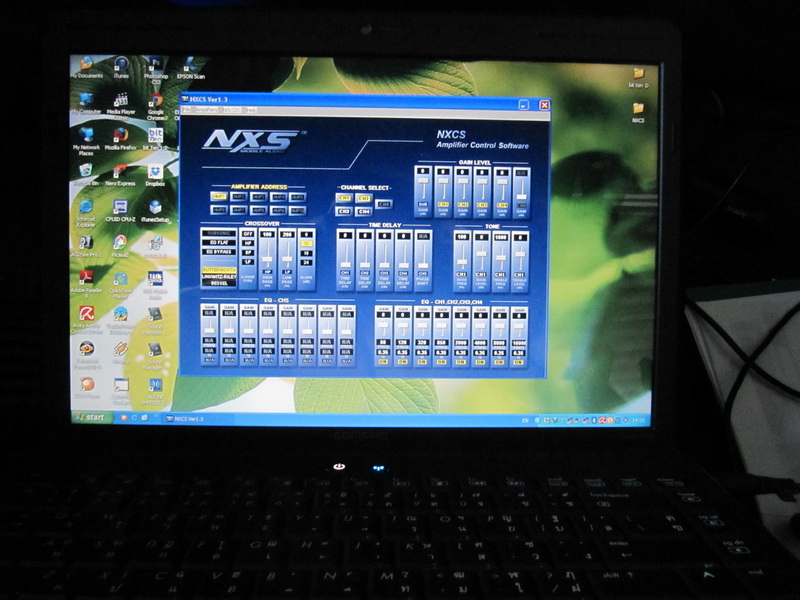Select the NXCS Ver1.3 taskbar button
The image size is (800, 600).
tap(197, 418)
